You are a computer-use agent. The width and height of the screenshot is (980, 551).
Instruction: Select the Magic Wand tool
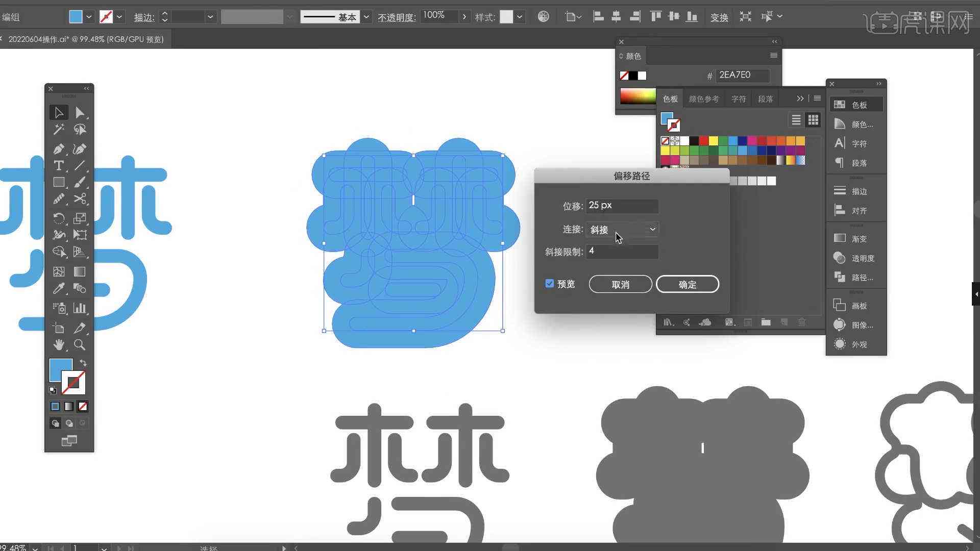tap(59, 129)
